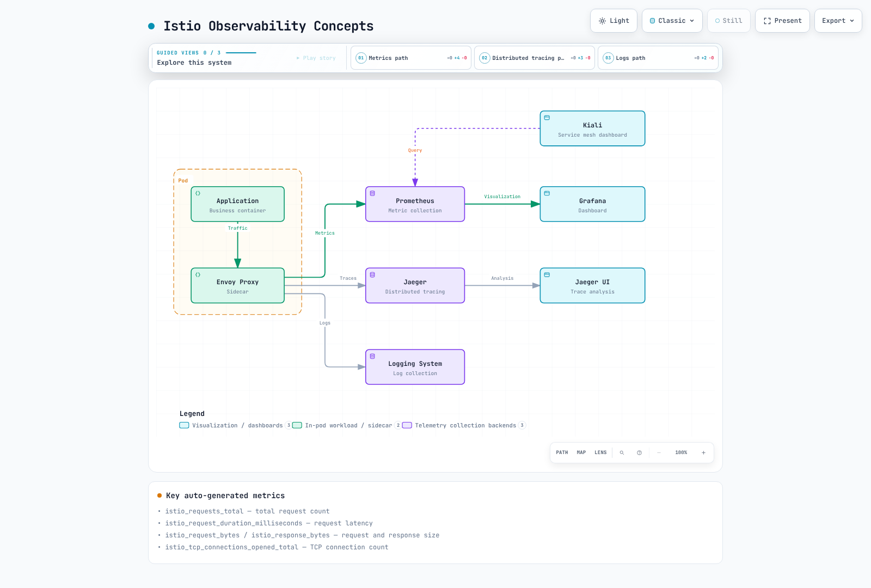This screenshot has width=871, height=588.
Task: Toggle the Light theme button
Action: 614,21
